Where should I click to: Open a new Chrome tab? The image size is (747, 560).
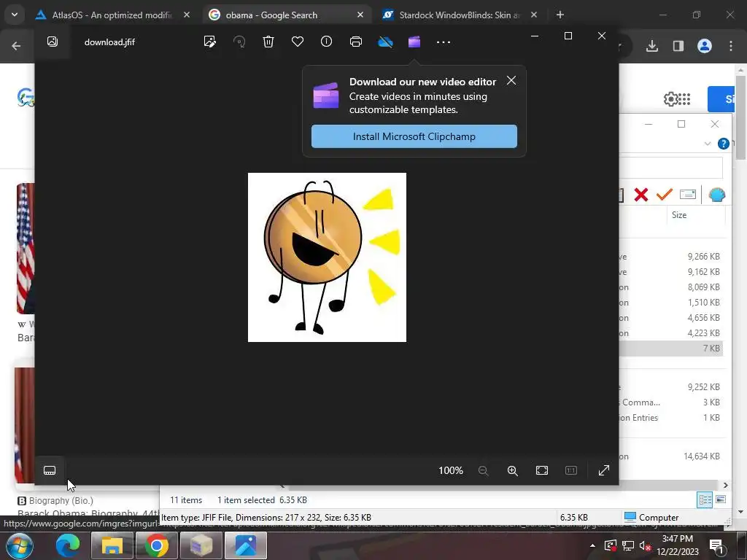pos(560,15)
